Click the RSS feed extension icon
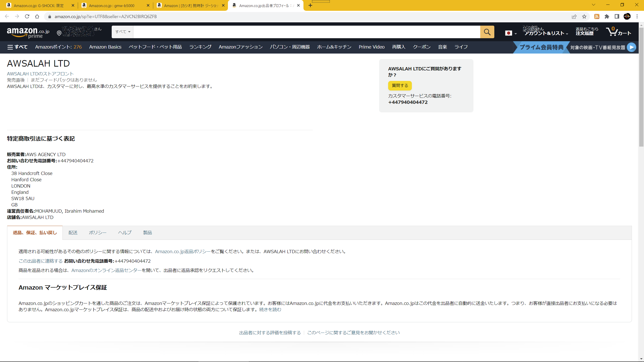 pyautogui.click(x=597, y=17)
